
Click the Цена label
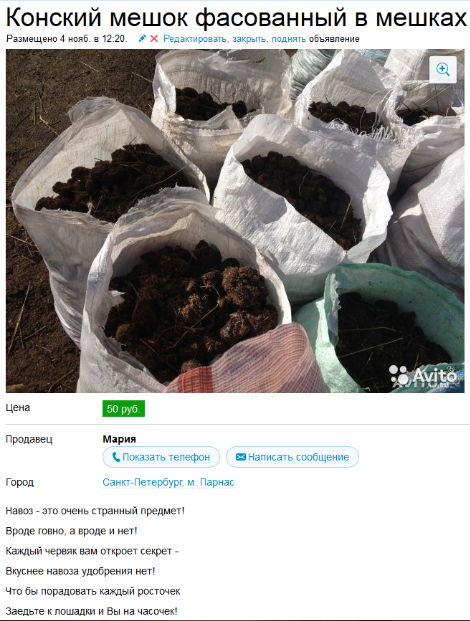coord(18,408)
